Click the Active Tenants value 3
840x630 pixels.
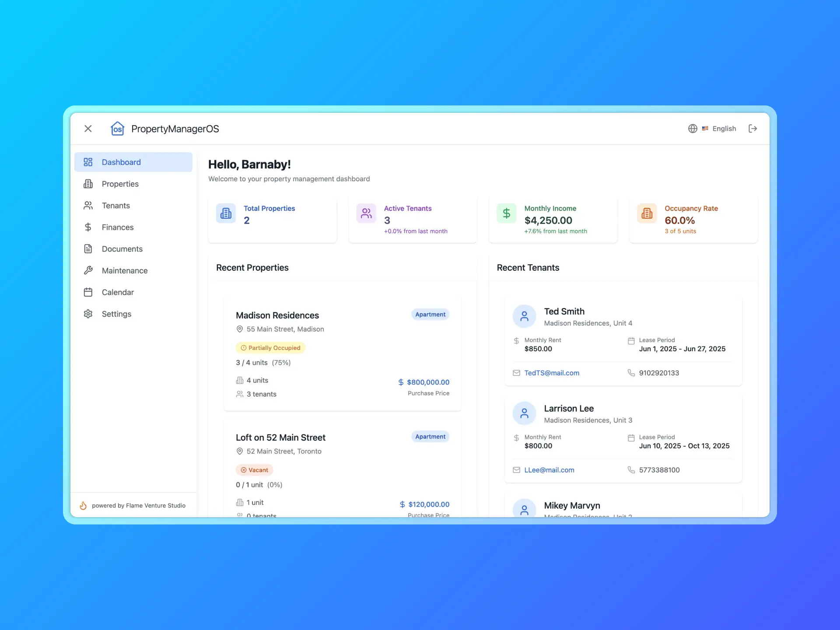pyautogui.click(x=387, y=220)
